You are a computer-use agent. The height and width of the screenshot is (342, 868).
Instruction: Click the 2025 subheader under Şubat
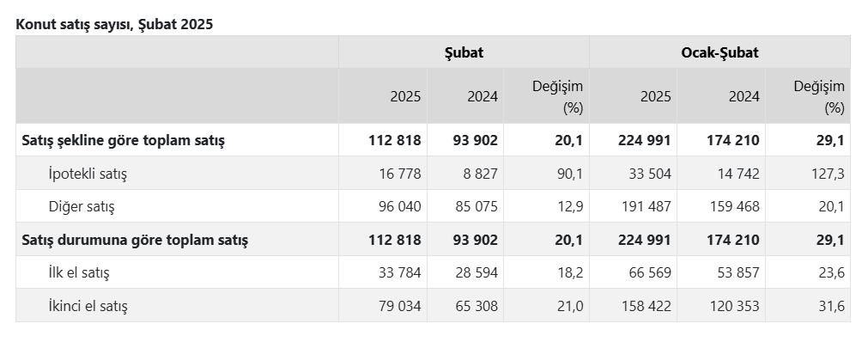[x=405, y=96]
